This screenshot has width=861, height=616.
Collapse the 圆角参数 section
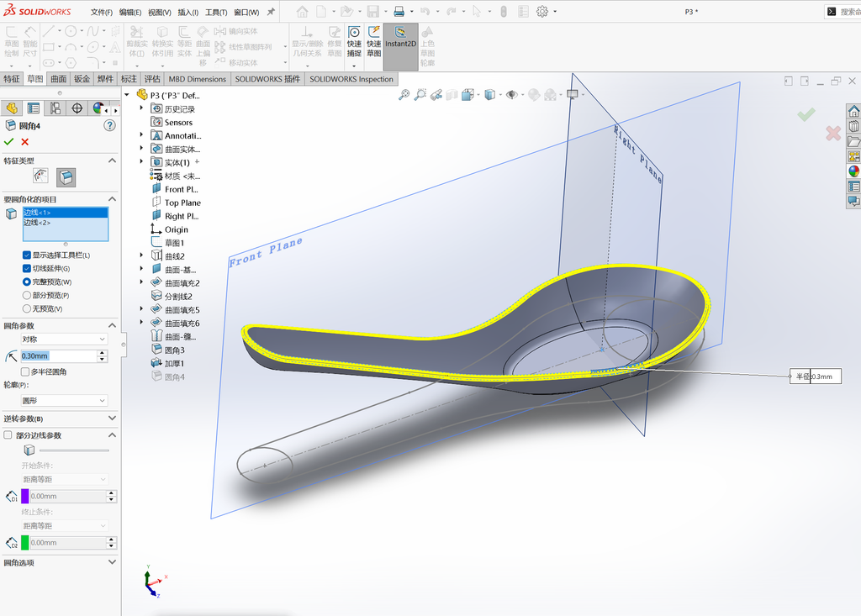[x=112, y=325]
